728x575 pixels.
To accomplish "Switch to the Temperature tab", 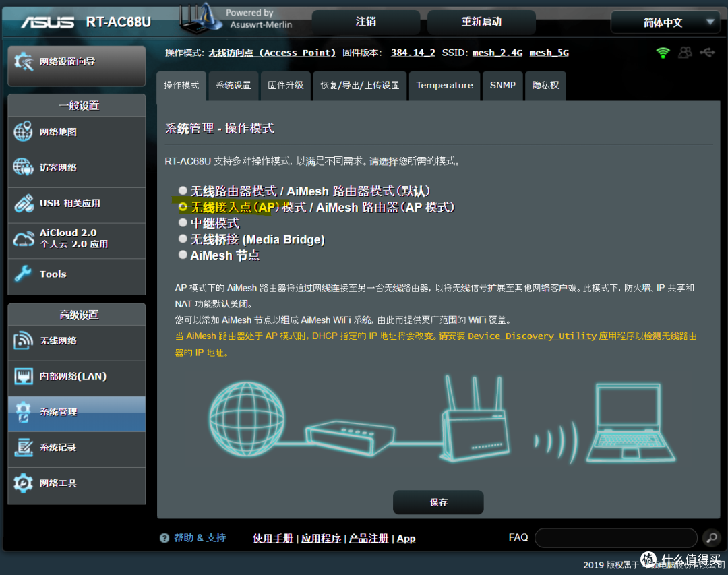I will point(444,86).
